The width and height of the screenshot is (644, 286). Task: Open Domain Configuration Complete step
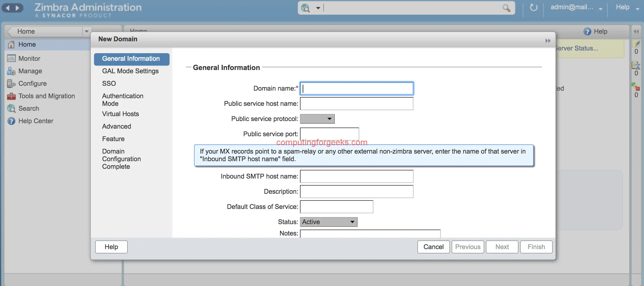(121, 159)
